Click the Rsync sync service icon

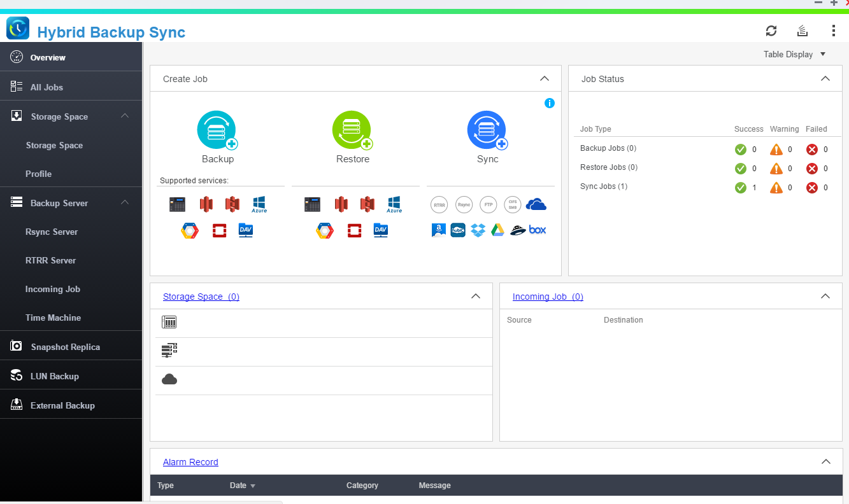click(464, 205)
